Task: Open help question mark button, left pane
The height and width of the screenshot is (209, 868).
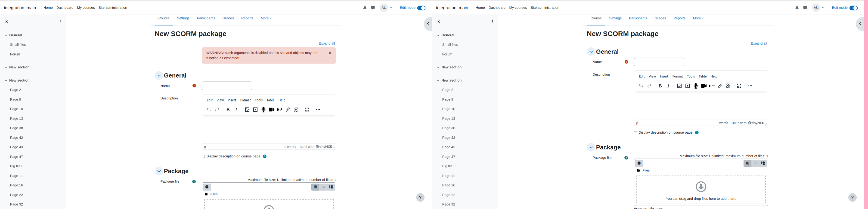Action: [420, 198]
